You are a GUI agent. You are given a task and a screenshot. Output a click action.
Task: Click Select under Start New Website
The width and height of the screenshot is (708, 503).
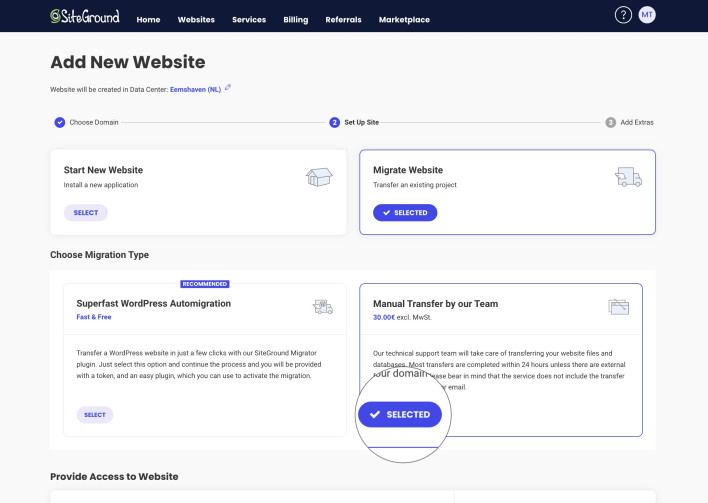point(86,213)
